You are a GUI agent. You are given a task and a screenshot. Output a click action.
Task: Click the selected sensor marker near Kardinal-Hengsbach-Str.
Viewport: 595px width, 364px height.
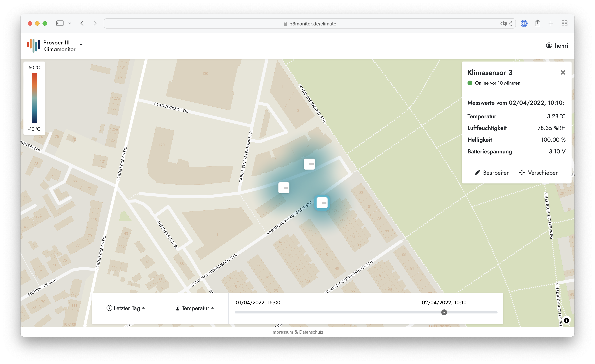pyautogui.click(x=322, y=203)
